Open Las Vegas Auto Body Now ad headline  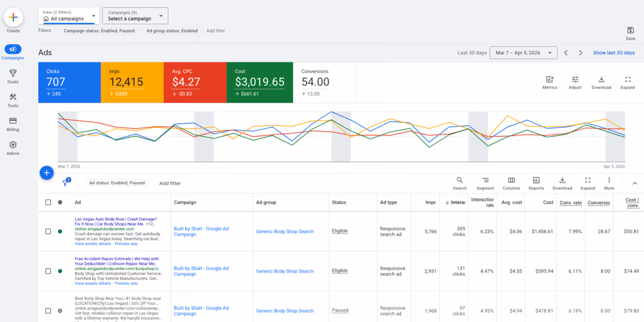point(116,222)
